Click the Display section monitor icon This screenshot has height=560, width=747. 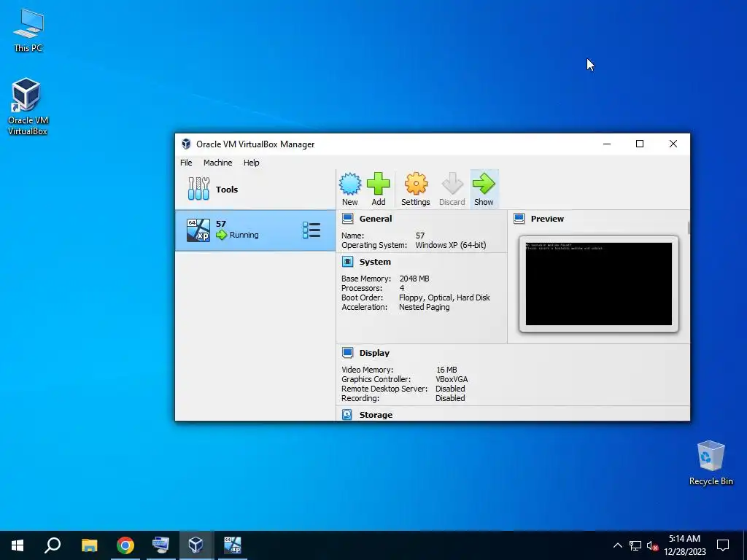348,353
